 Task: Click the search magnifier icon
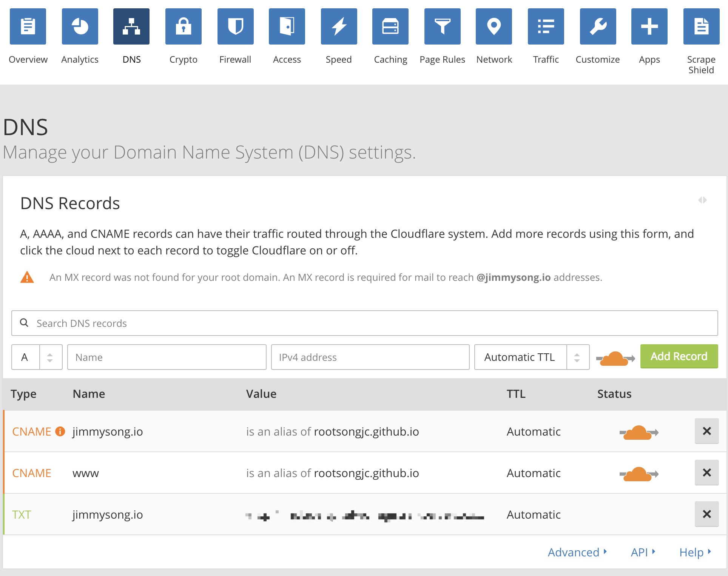click(24, 323)
